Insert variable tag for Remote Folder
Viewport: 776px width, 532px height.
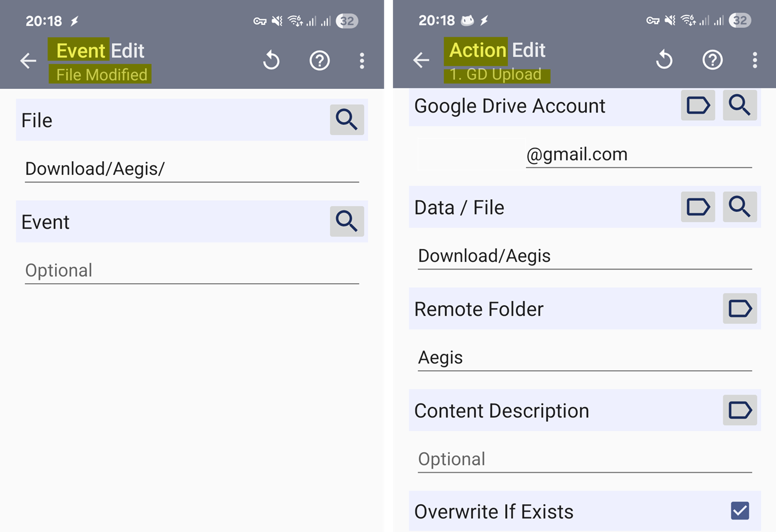pyautogui.click(x=740, y=309)
